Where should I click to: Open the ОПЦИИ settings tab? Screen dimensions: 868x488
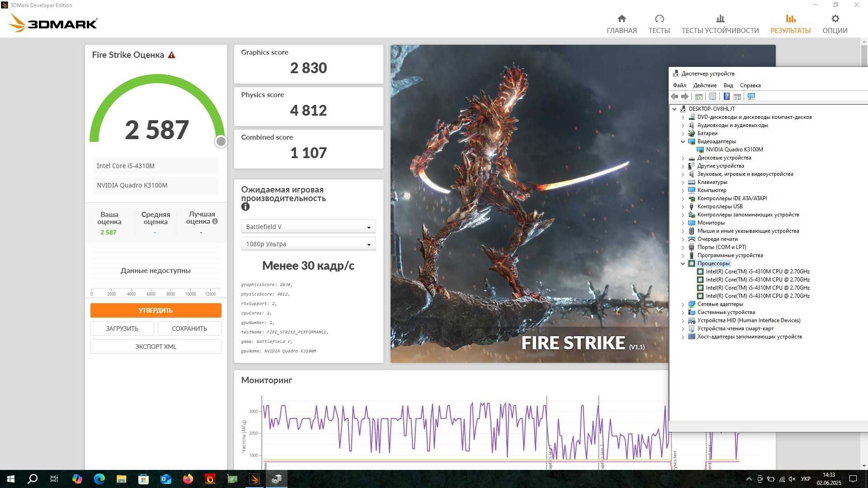[835, 24]
